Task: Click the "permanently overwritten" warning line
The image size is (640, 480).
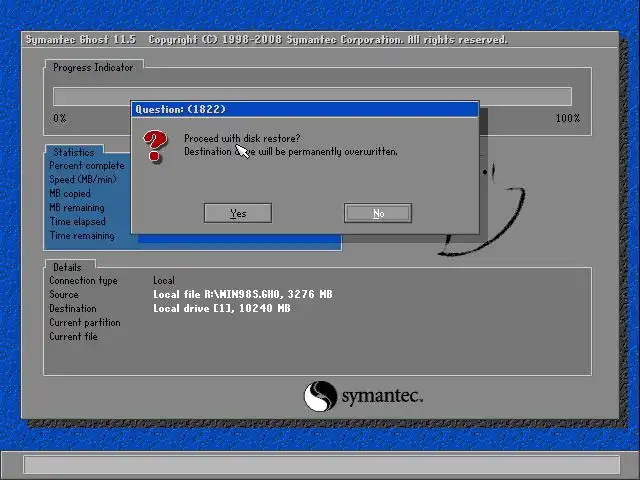Action: [291, 151]
